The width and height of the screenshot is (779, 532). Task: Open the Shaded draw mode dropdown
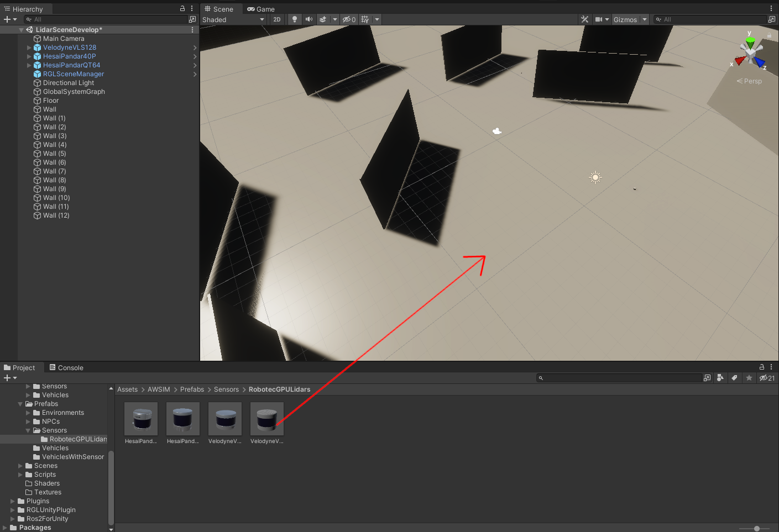pos(233,19)
